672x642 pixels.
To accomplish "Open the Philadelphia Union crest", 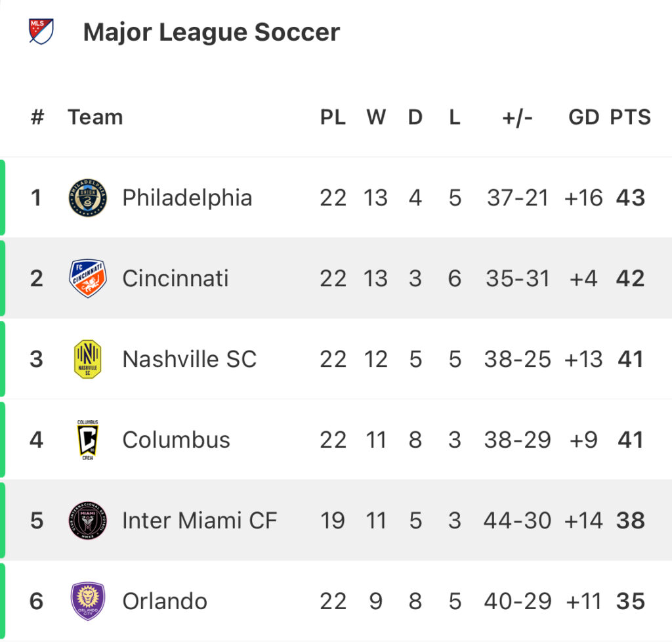I will (x=87, y=198).
